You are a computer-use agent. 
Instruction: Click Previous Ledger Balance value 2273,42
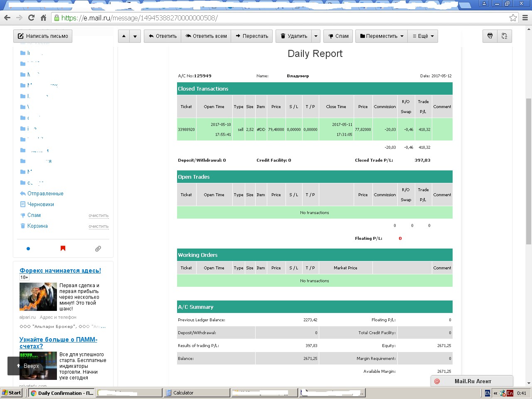(310, 320)
